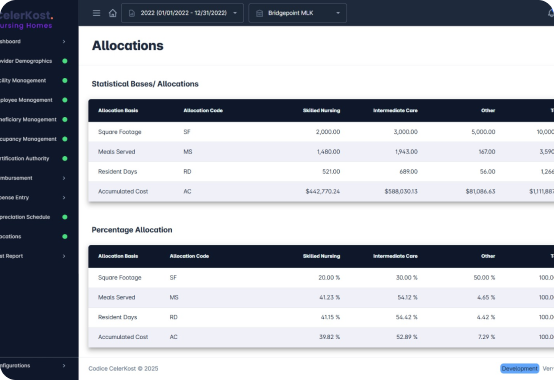This screenshot has height=380, width=554.
Task: Click the Development environment badge
Action: [519, 368]
